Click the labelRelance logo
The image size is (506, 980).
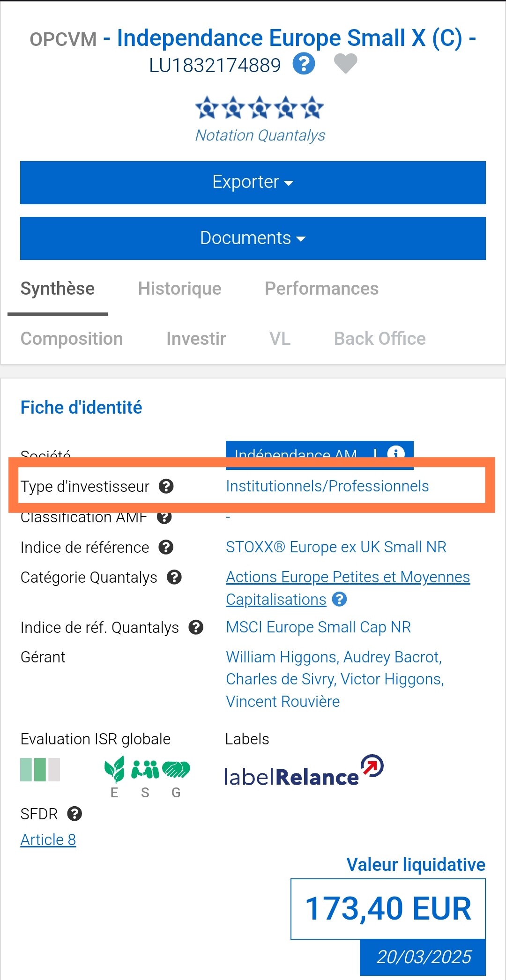coord(304,771)
